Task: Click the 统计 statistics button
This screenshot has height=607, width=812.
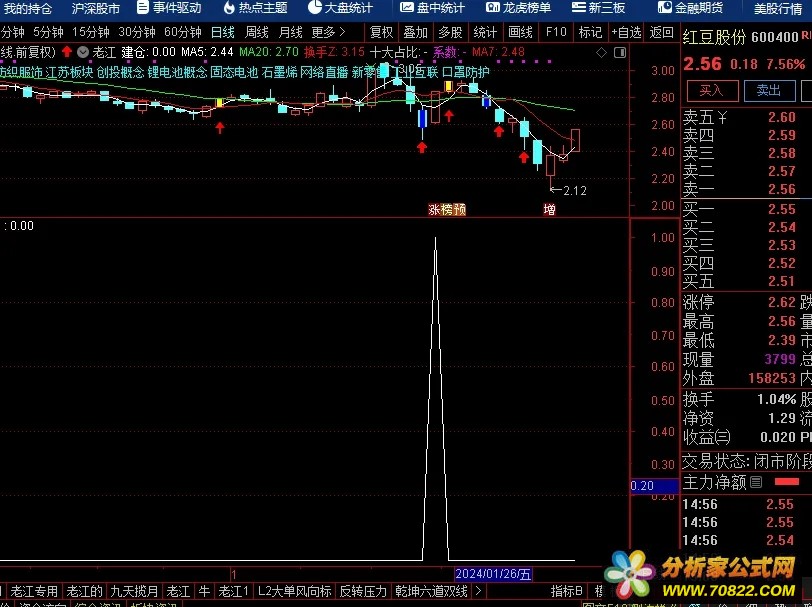Action: point(485,32)
